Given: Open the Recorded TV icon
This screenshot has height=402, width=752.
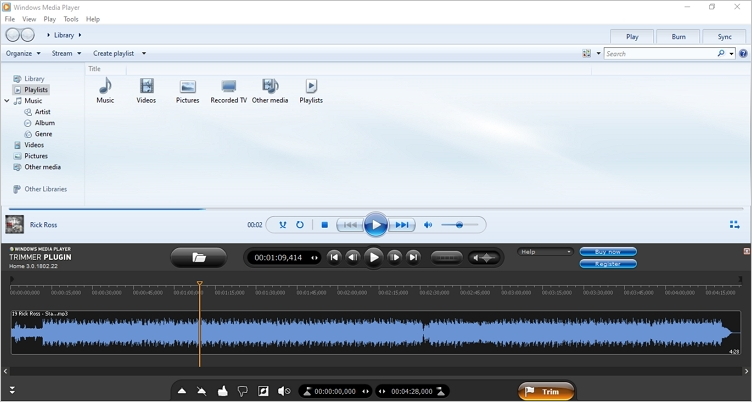Looking at the screenshot, I should point(229,91).
